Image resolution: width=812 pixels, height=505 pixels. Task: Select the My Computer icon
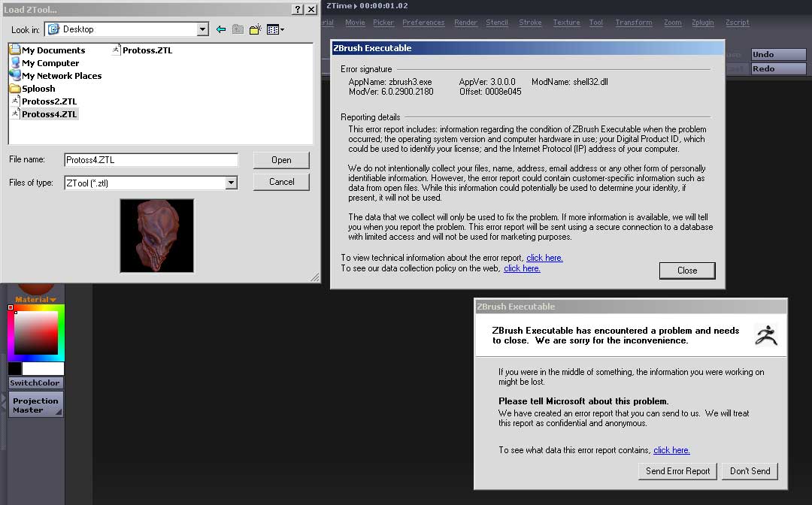pos(16,62)
